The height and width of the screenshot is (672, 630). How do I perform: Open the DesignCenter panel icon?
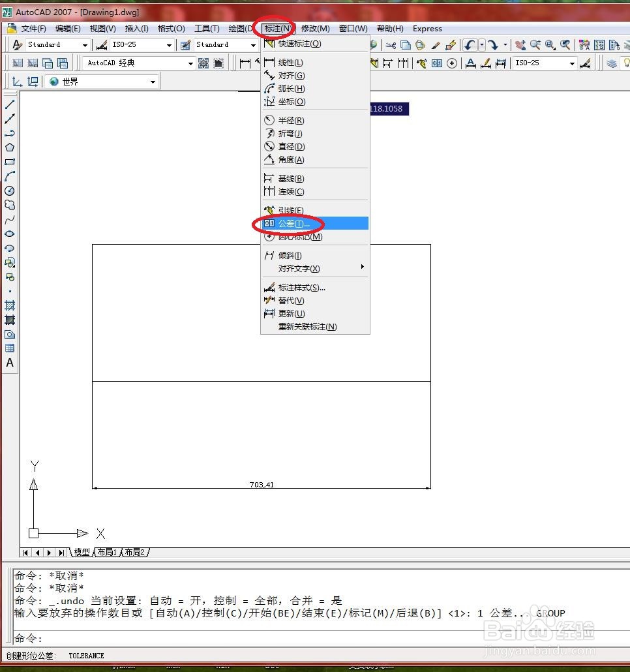(599, 44)
